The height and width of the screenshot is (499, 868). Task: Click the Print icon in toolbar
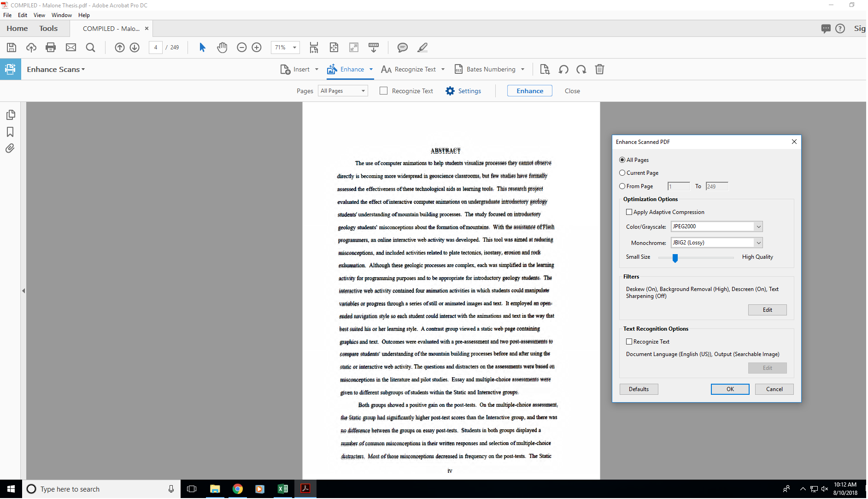pyautogui.click(x=51, y=48)
